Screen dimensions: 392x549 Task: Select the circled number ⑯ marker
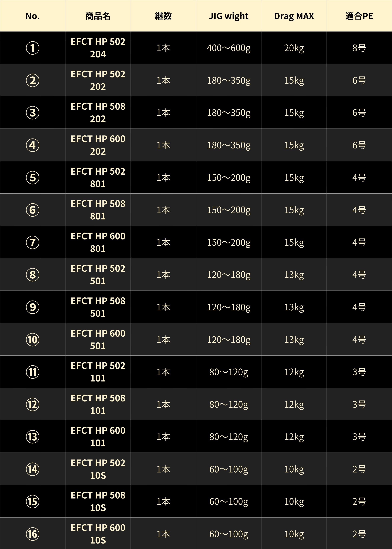click(x=33, y=534)
